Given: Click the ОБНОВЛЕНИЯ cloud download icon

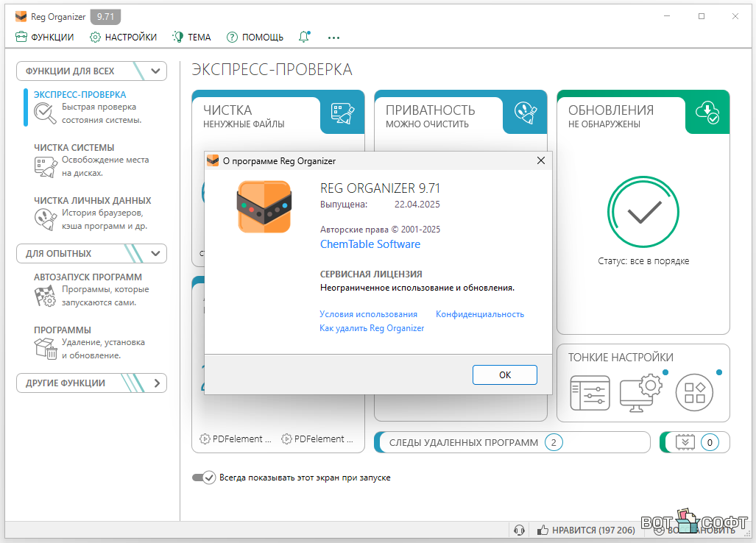Looking at the screenshot, I should [x=707, y=113].
